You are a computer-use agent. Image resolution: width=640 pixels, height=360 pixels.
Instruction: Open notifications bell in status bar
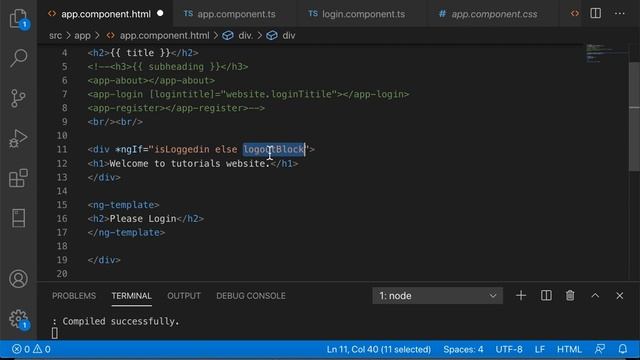coord(622,349)
